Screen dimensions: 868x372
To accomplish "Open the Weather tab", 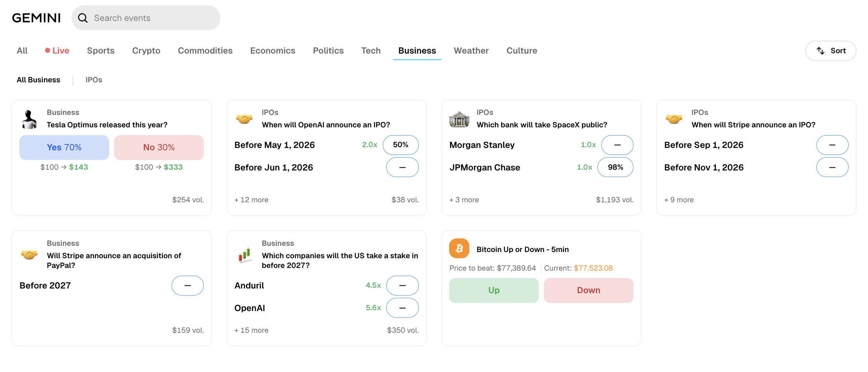I will click(x=471, y=50).
